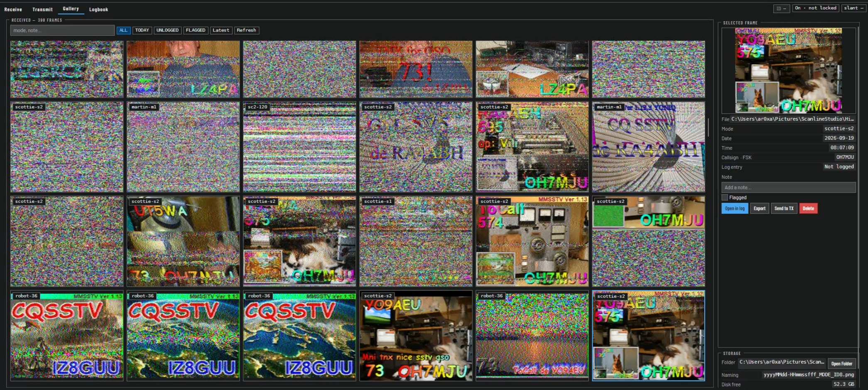This screenshot has height=390, width=868.
Task: Click the Naming pattern yyyyMMdd-HHmmssfff_MODE_ID8.png
Action: 809,375
